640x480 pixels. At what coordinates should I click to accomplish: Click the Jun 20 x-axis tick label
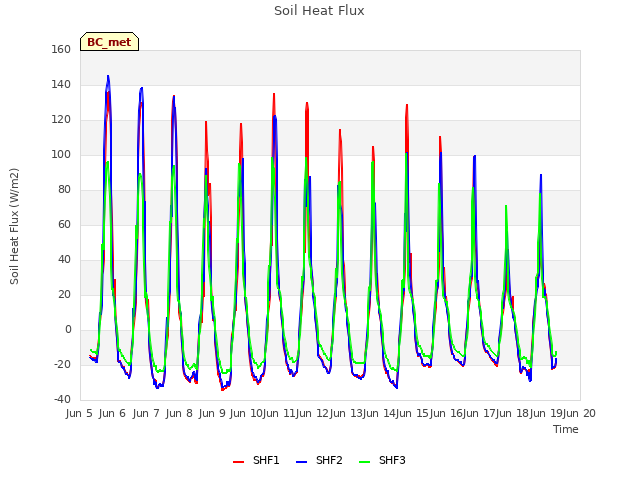pos(580,413)
